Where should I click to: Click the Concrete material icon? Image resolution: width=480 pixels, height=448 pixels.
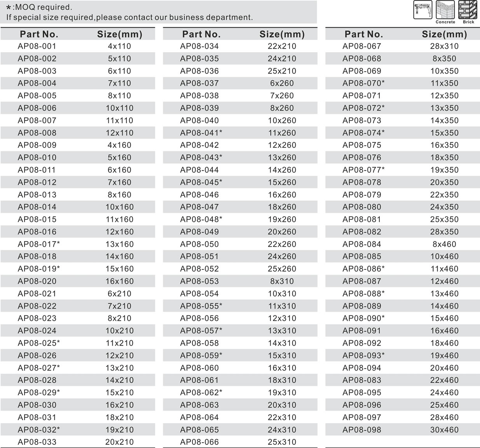click(x=445, y=10)
